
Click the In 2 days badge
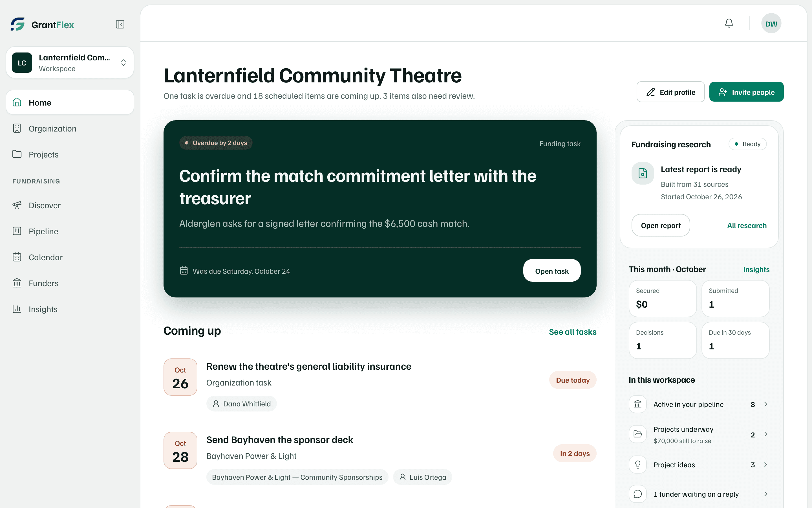[574, 454]
